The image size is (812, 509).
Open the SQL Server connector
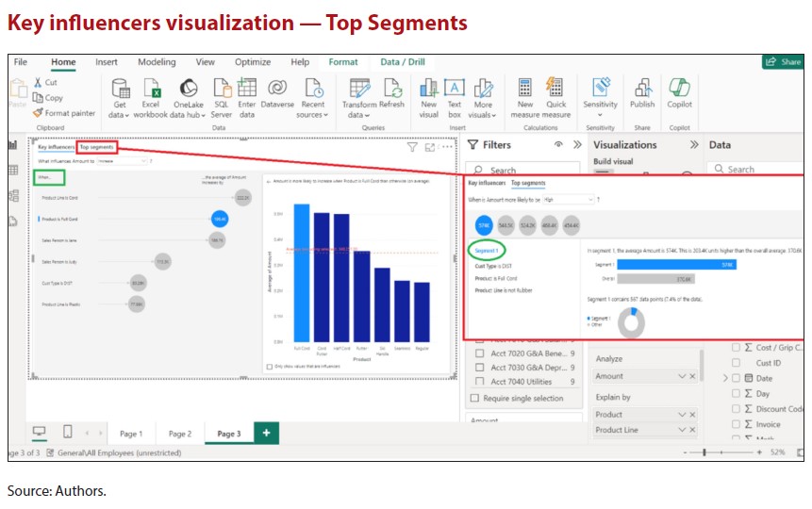point(221,89)
